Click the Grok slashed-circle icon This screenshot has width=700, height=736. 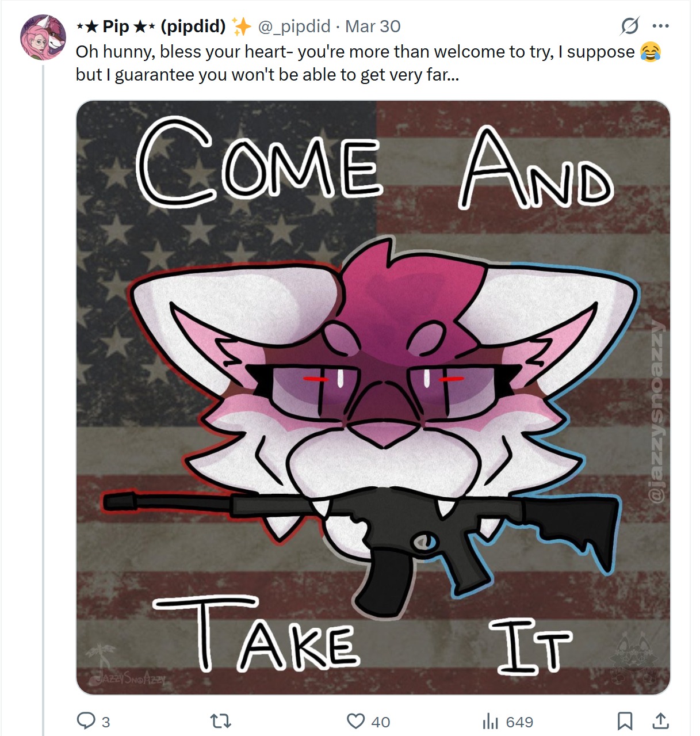[x=630, y=26]
